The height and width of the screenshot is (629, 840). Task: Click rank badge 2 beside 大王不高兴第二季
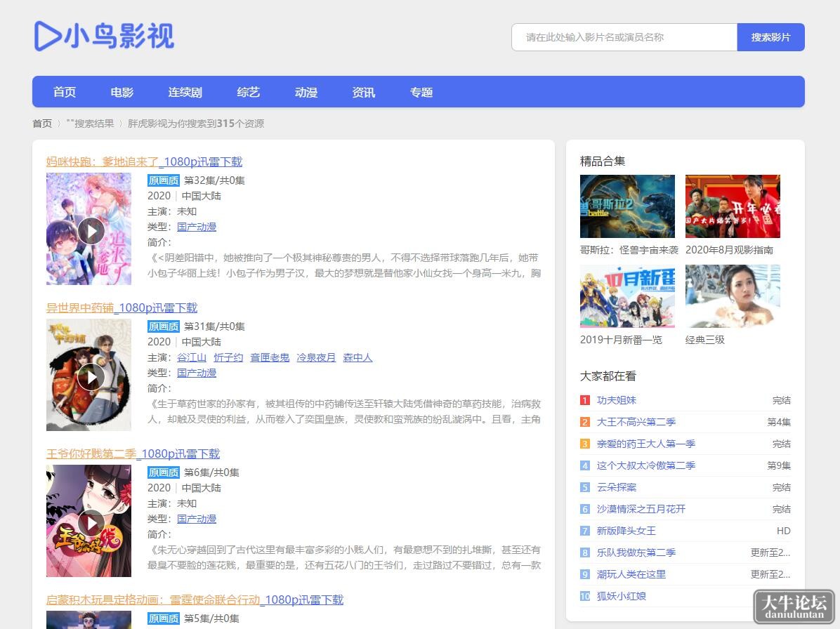(585, 422)
